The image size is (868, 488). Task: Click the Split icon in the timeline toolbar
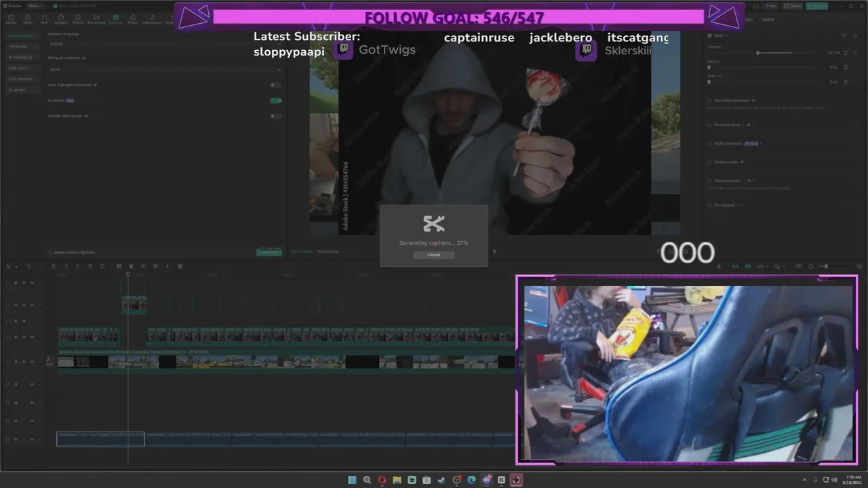click(54, 266)
